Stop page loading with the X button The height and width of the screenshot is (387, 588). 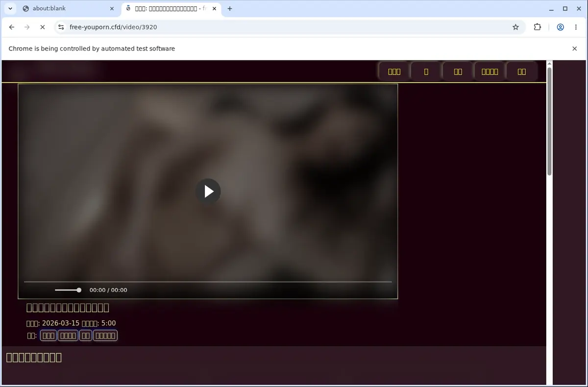click(x=43, y=27)
